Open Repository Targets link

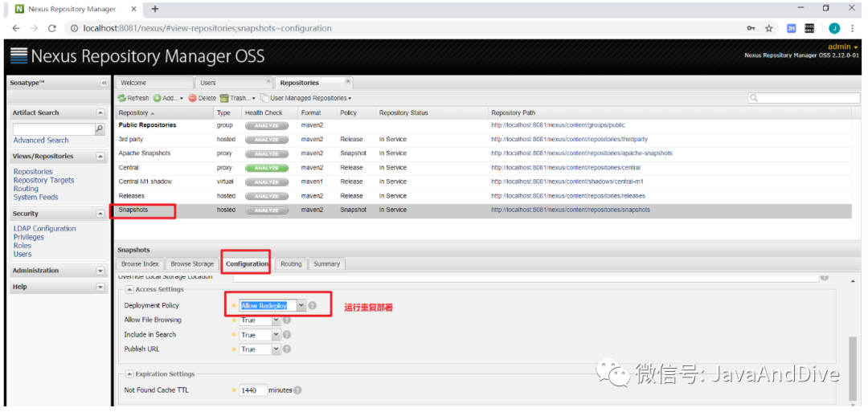(x=43, y=180)
